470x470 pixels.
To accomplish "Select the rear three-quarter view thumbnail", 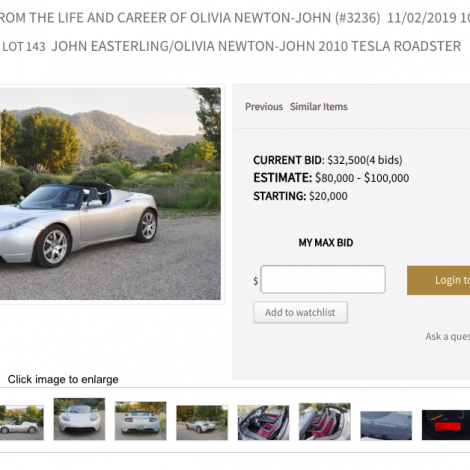I will point(202,423).
